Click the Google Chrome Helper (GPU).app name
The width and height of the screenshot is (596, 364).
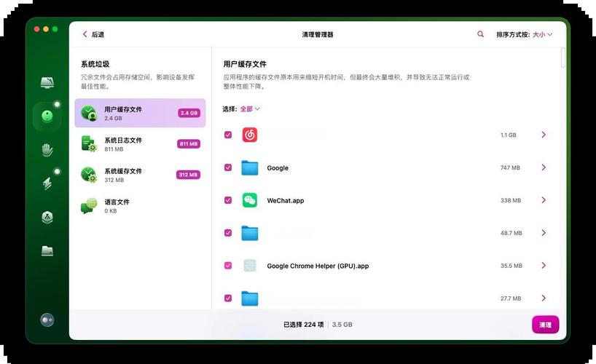[318, 266]
